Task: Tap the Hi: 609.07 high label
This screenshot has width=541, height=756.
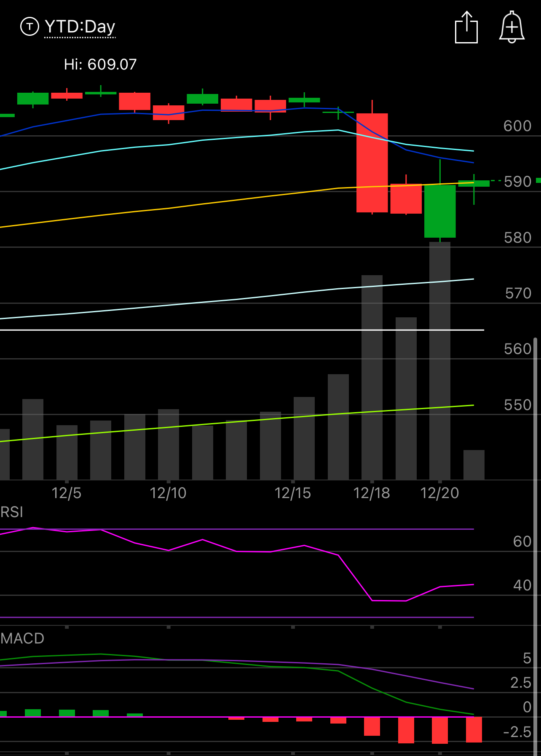Action: (x=100, y=64)
